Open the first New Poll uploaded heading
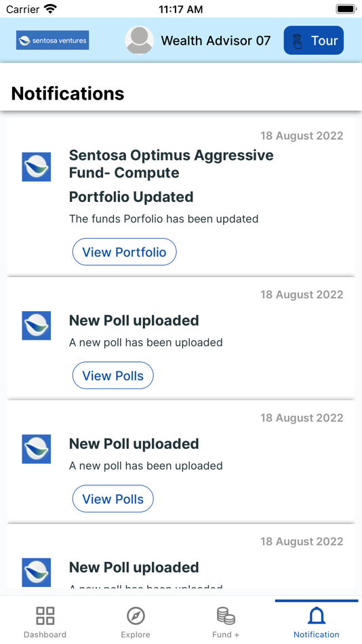362x644 pixels. [134, 321]
